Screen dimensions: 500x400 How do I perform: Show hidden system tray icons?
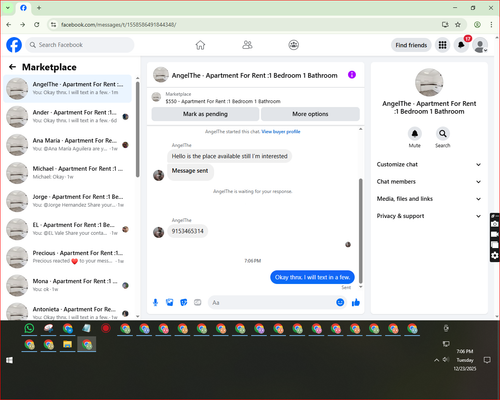coord(436,360)
